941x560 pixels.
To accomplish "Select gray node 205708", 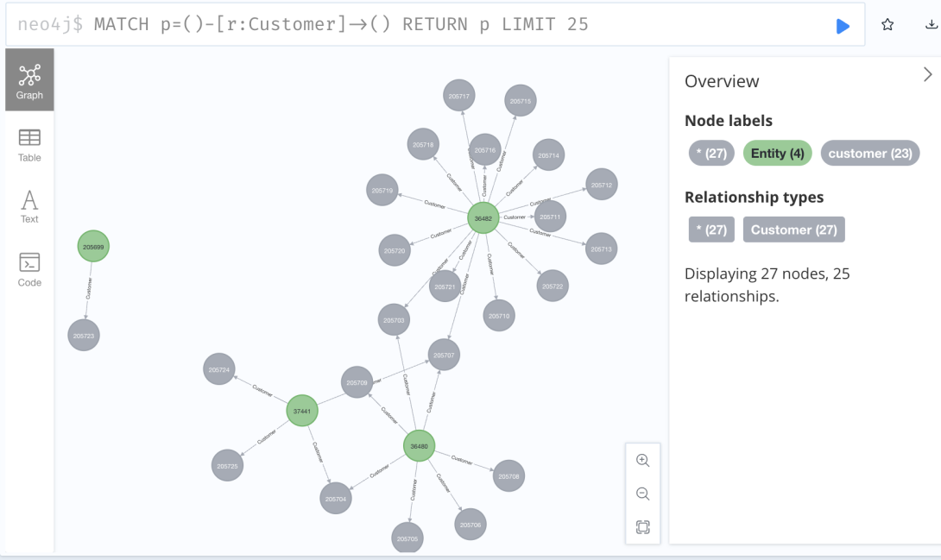I will pyautogui.click(x=508, y=476).
